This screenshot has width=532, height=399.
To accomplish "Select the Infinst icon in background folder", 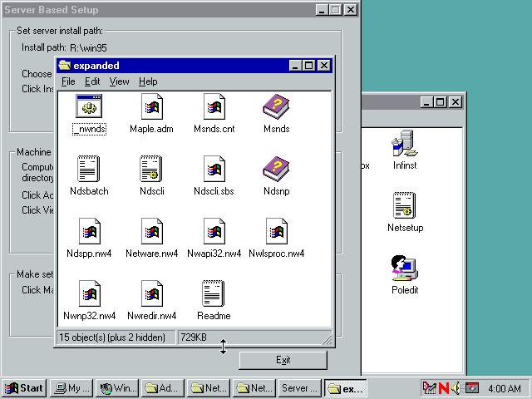I will click(405, 143).
